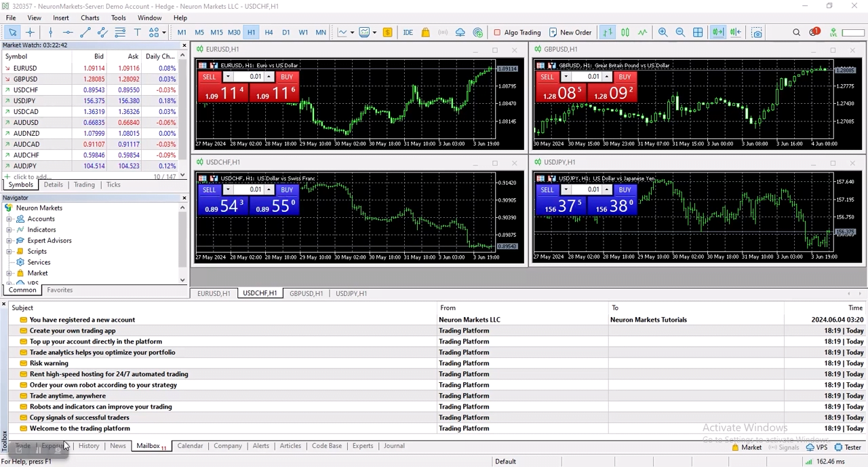The height and width of the screenshot is (467, 868).
Task: Switch chart to line chart display
Action: tap(642, 32)
